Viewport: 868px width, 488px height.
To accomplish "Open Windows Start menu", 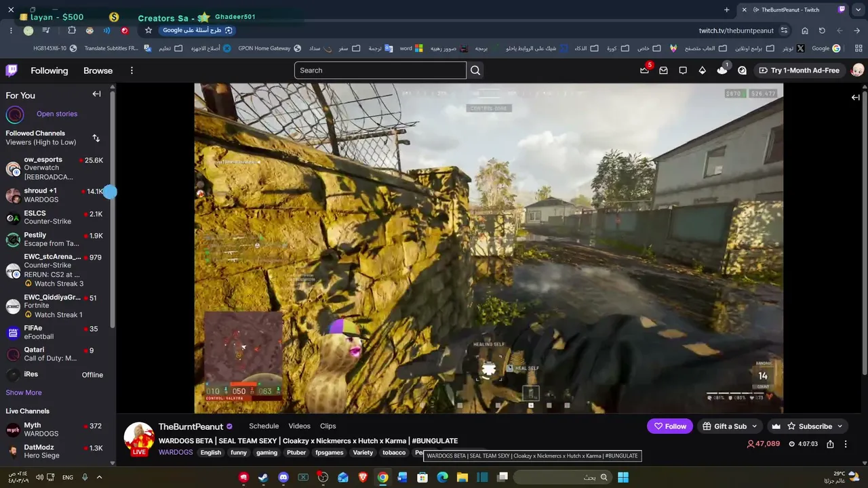I will (623, 477).
